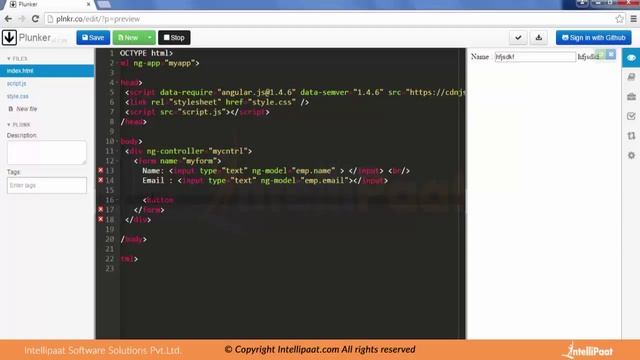Click the angular.js script tag on line 5
The image size is (640, 360).
pos(296,93)
